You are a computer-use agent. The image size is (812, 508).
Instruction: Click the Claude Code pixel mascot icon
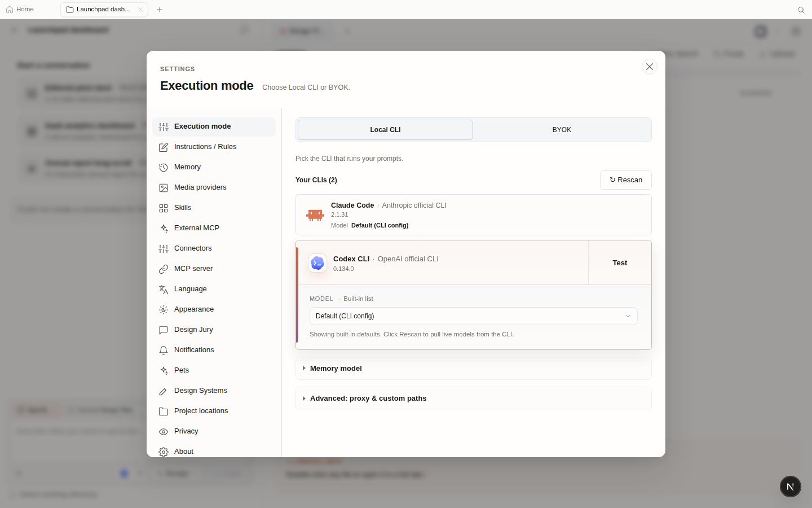[315, 215]
